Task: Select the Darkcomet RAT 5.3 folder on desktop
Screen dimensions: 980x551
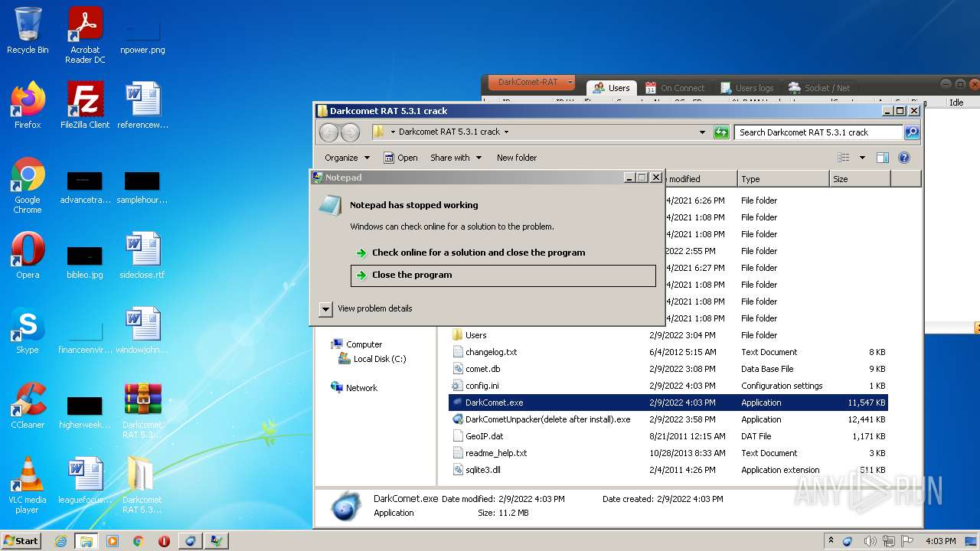Action: click(142, 486)
